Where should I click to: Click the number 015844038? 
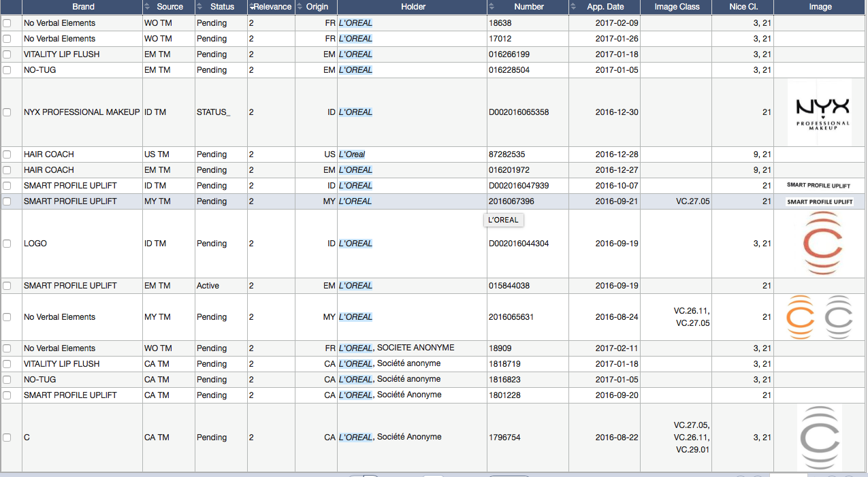click(x=509, y=286)
